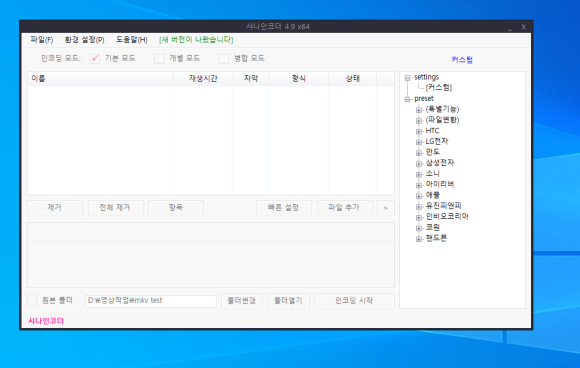This screenshot has height=368, width=580.
Task: Enable the 기본 모드 checkbox
Action: pos(95,58)
